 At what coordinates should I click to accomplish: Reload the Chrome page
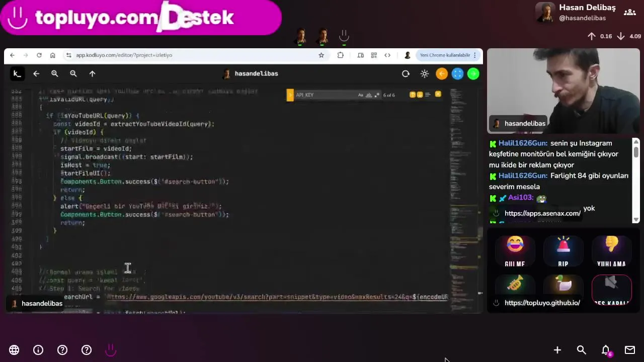[39, 55]
